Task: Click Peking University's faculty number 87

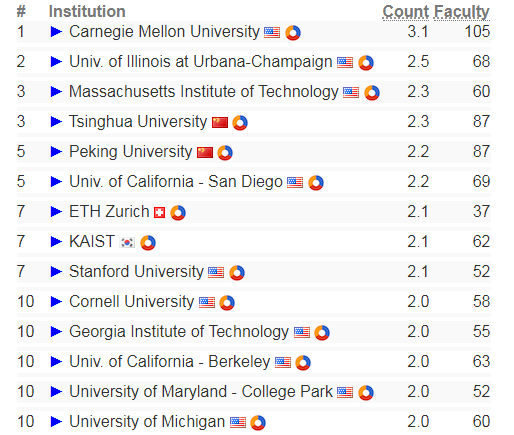Action: coord(481,151)
